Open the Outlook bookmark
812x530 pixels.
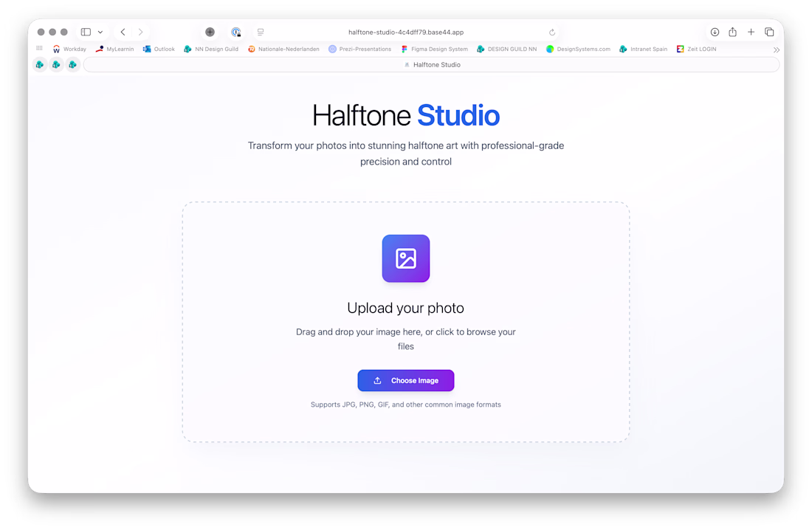pos(159,49)
